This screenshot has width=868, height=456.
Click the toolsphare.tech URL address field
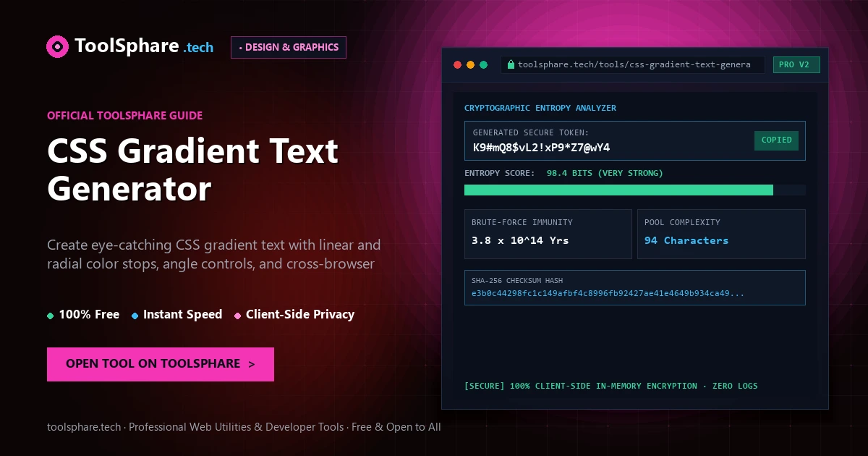coord(633,64)
